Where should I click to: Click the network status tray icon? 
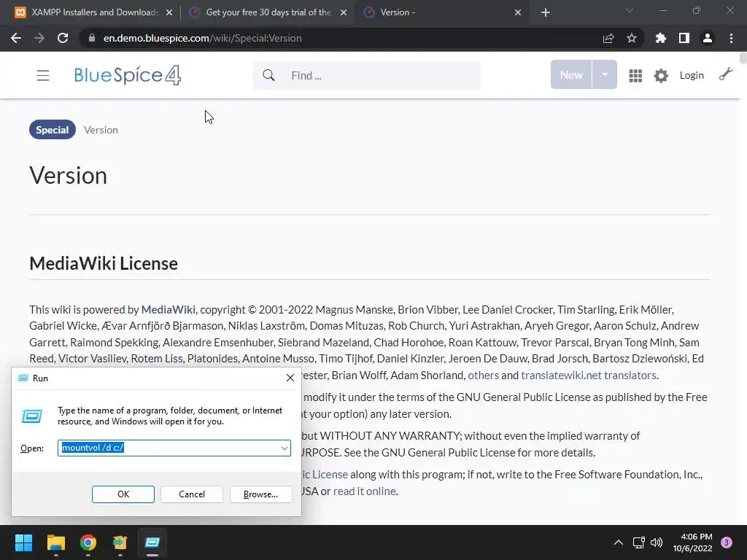(638, 542)
